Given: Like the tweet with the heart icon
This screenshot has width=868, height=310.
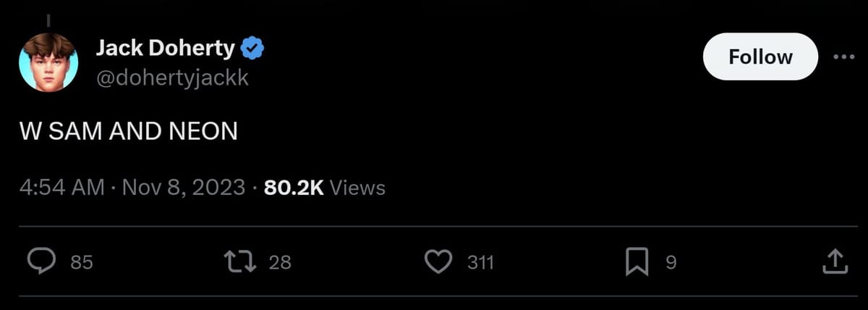Looking at the screenshot, I should (x=438, y=262).
